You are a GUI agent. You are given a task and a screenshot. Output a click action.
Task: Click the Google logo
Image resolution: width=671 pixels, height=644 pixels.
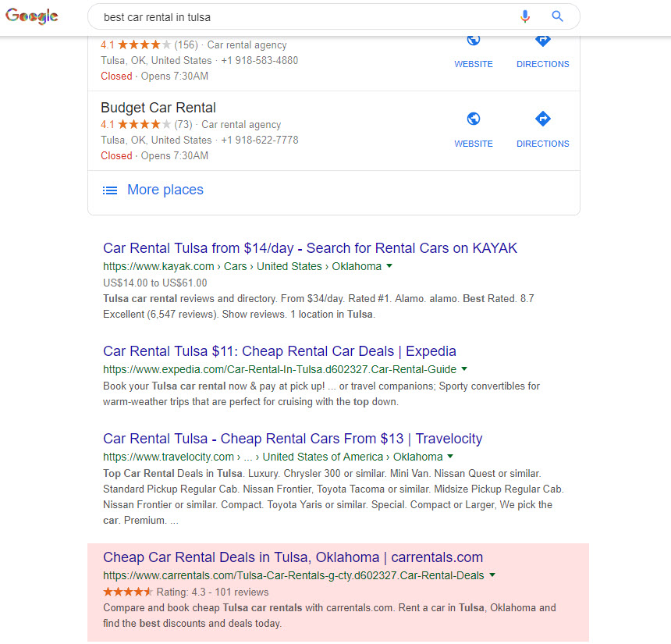coord(32,16)
